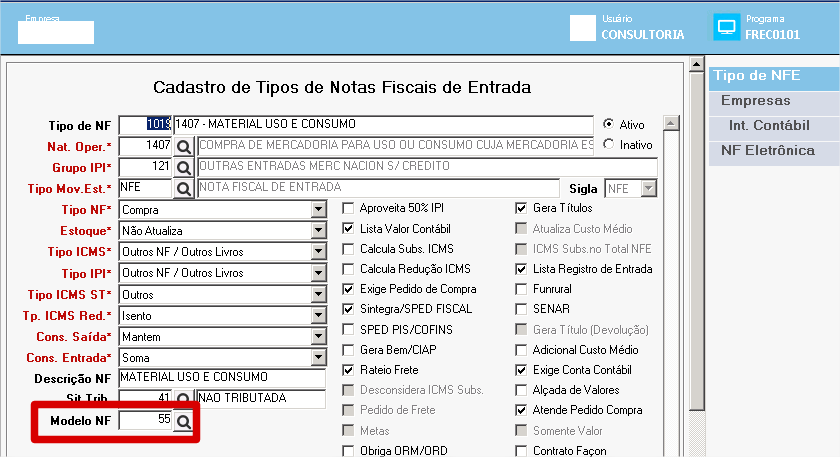Click the scroll up arrow of main panel

point(696,65)
